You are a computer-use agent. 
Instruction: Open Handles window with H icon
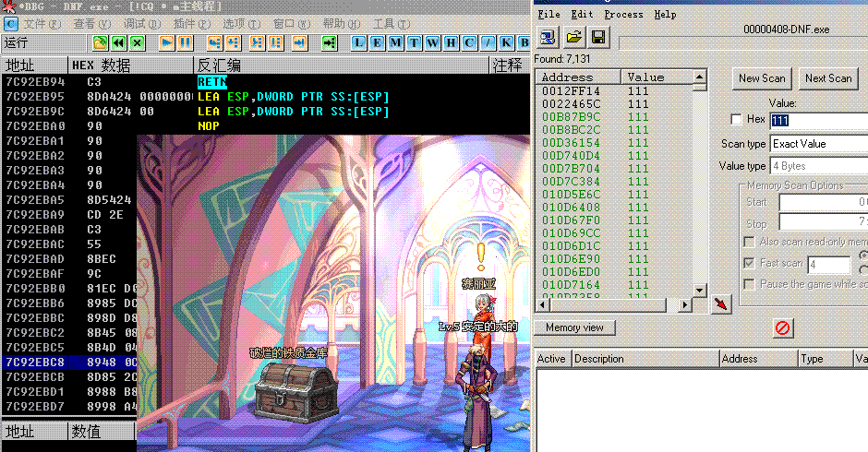451,43
